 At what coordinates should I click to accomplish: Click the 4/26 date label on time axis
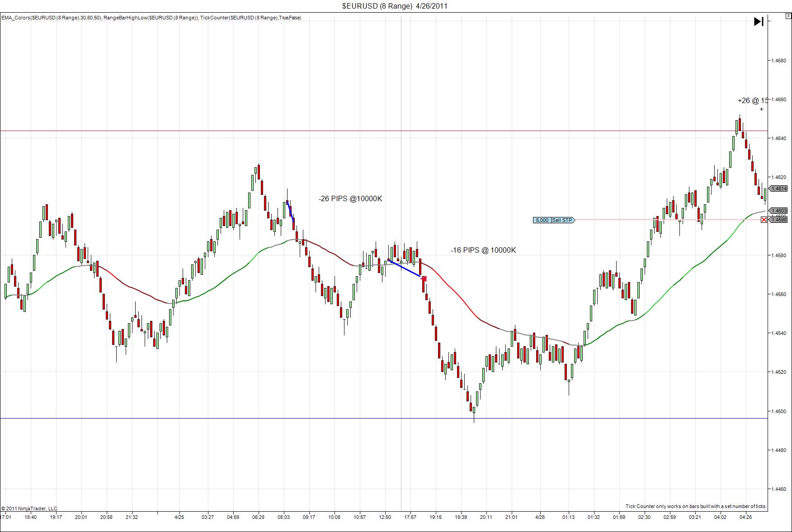click(x=540, y=517)
